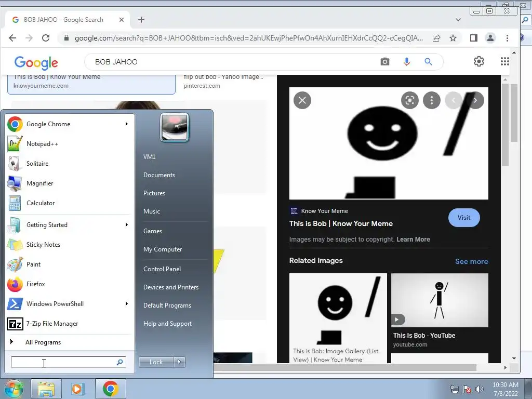Open 7-Zip File Manager
532x399 pixels.
[68, 324]
